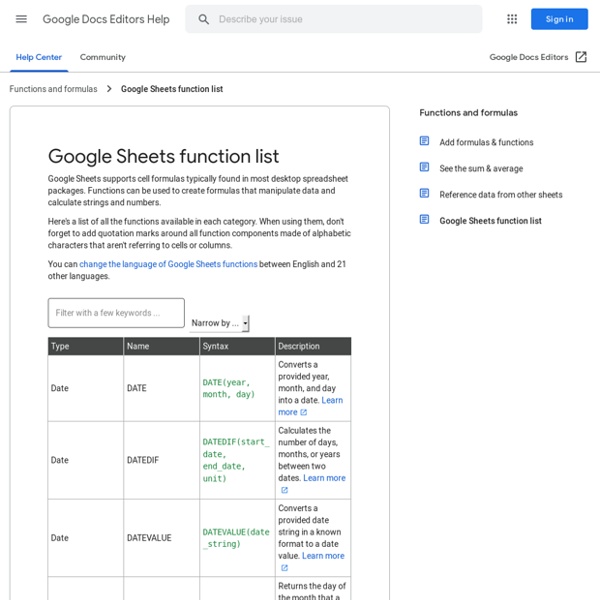Open Add formulas & functions article
600x600 pixels.
click(x=486, y=142)
